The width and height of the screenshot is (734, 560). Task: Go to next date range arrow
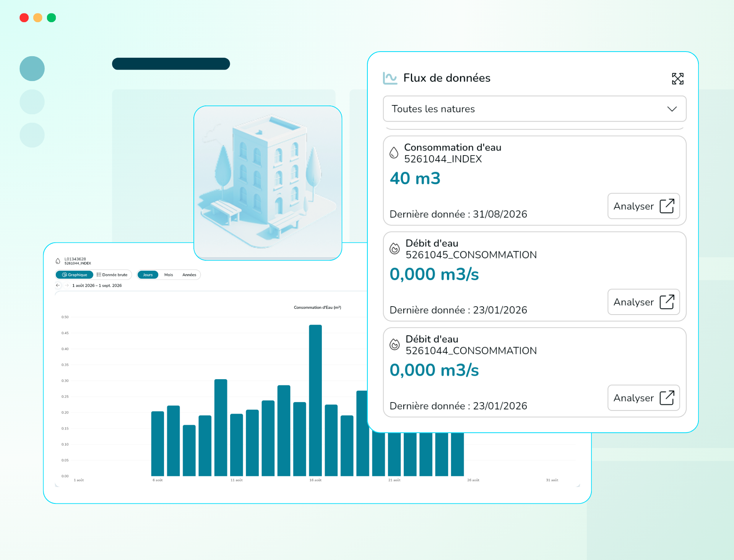point(67,286)
